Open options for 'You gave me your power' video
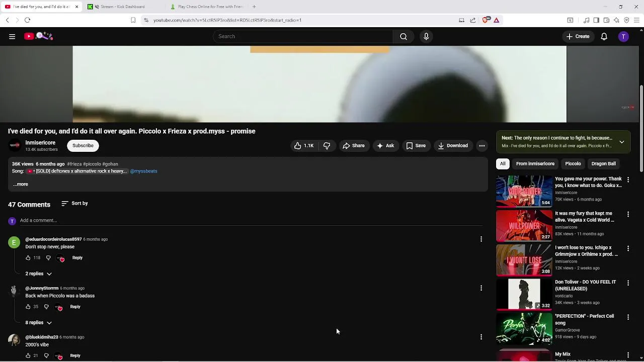Image resolution: width=644 pixels, height=362 pixels. (x=628, y=179)
